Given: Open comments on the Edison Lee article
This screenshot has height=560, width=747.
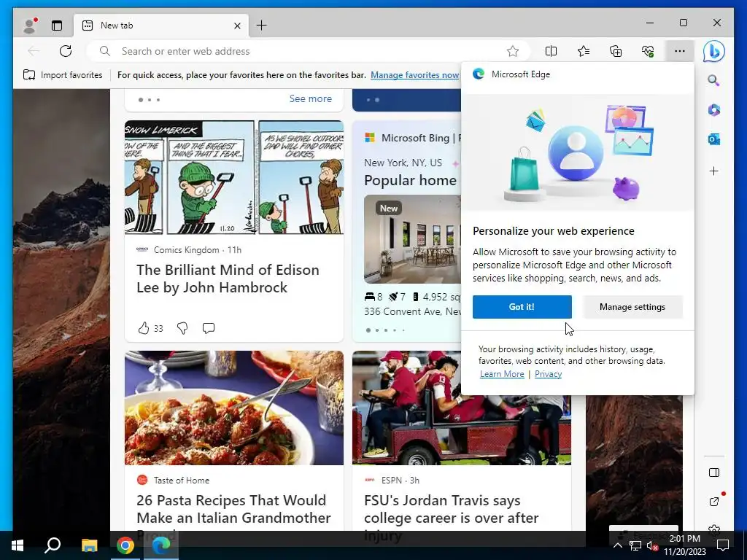Looking at the screenshot, I should (208, 328).
